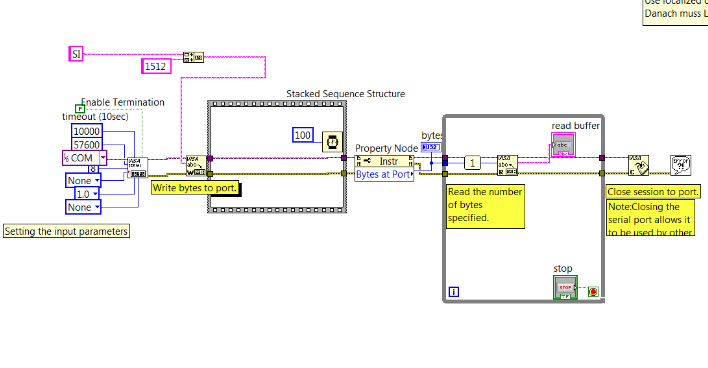This screenshot has width=708, height=368.
Task: Select the 57600 baud rate constant
Action: tap(86, 144)
